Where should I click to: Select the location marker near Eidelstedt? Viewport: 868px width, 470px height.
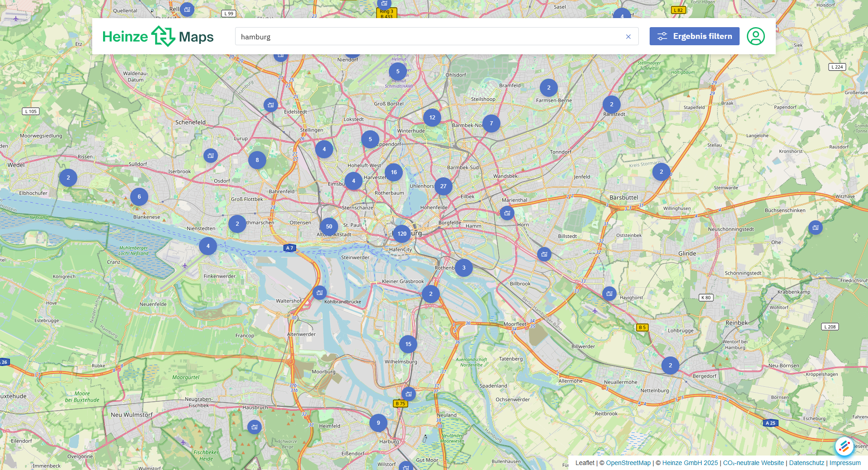(x=271, y=105)
